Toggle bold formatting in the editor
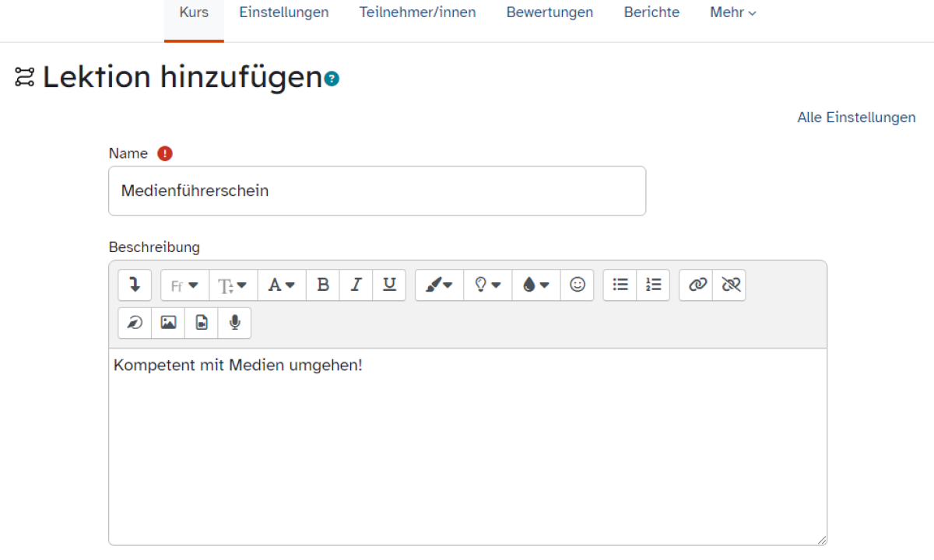 pyautogui.click(x=323, y=285)
